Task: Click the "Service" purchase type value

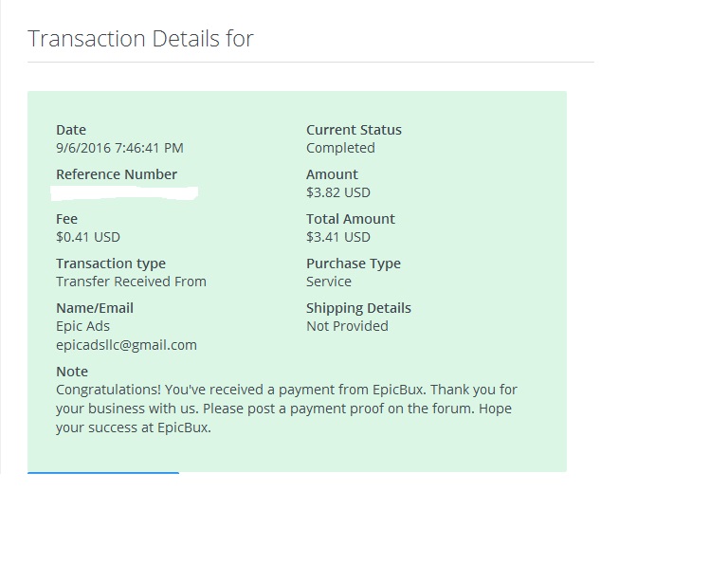Action: click(328, 282)
